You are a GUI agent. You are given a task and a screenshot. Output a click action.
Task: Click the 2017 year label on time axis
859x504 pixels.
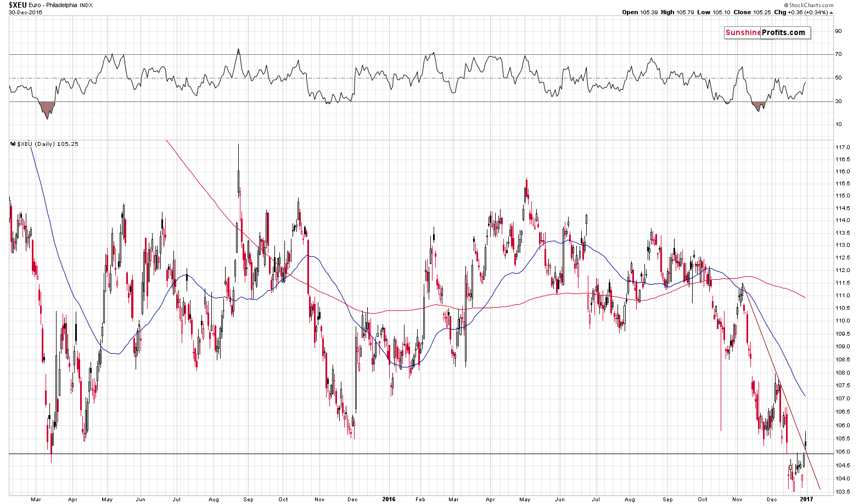(805, 500)
